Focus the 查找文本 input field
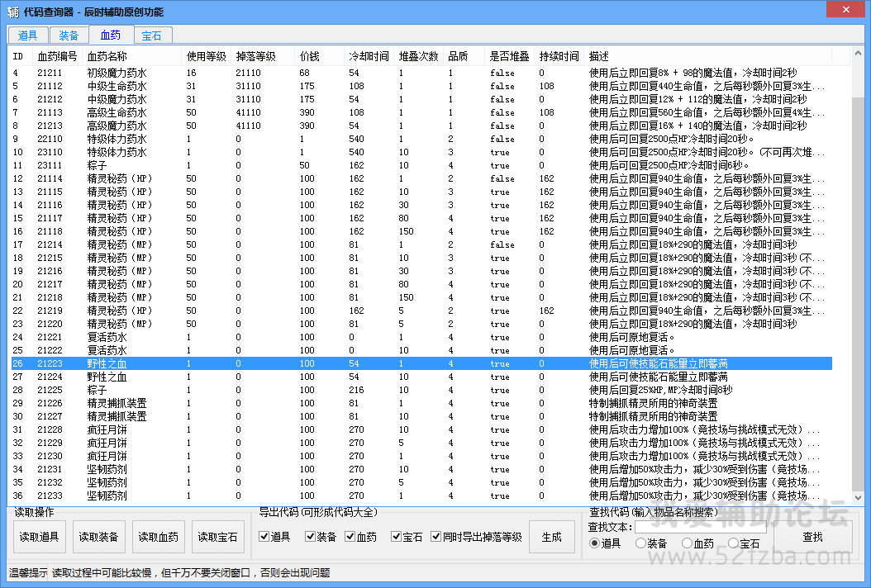 (x=699, y=527)
